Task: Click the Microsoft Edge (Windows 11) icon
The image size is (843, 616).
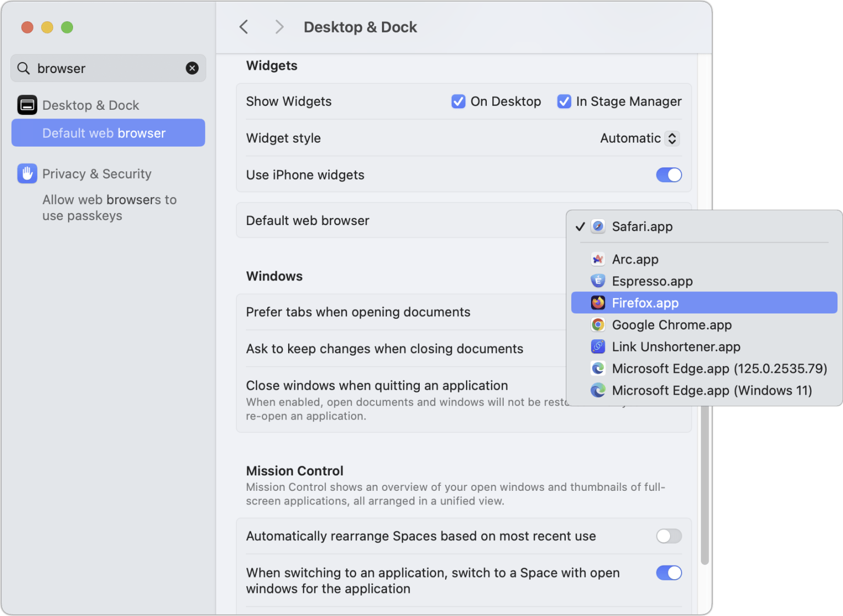Action: click(x=598, y=390)
